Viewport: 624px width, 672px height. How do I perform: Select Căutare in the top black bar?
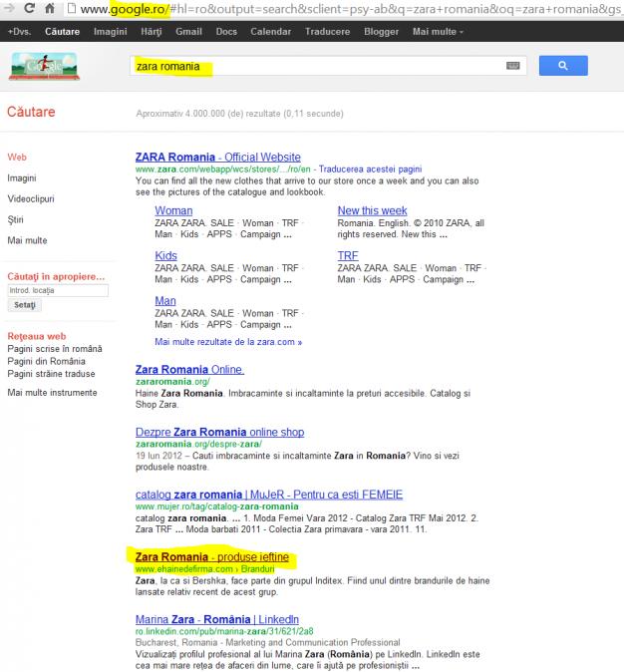point(62,32)
